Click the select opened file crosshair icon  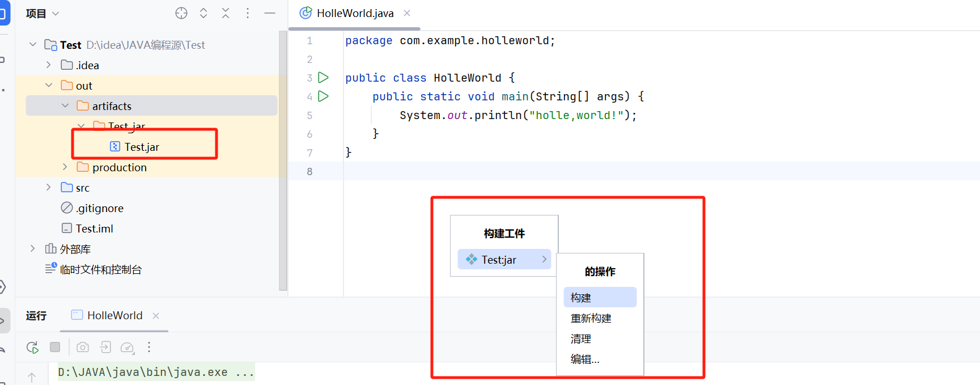[181, 13]
